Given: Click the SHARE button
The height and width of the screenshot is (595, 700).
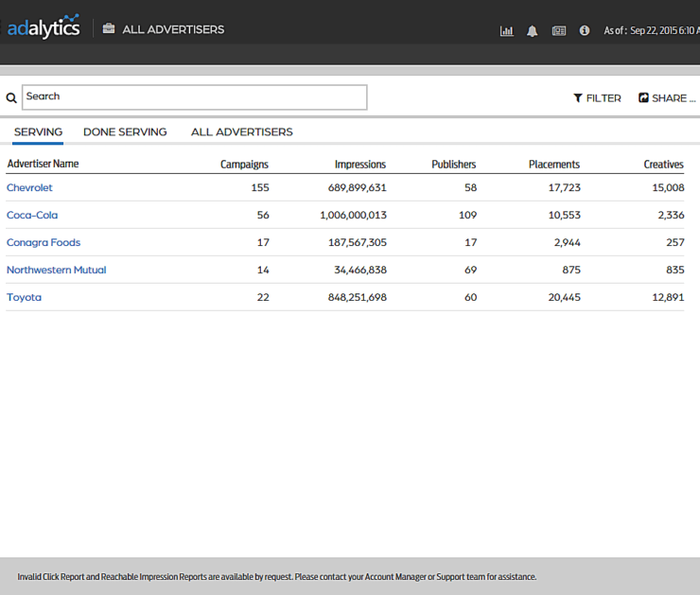Looking at the screenshot, I should coord(667,98).
